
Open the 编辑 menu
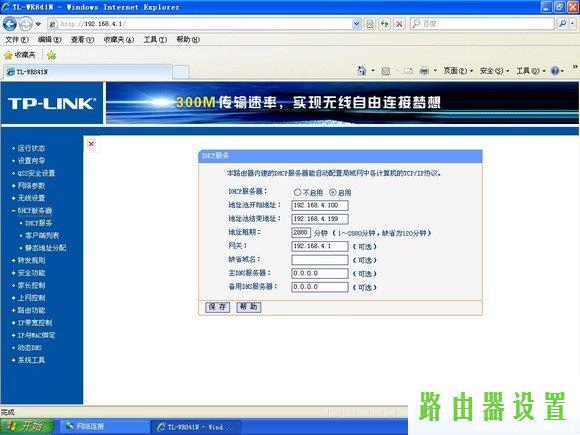pos(50,39)
